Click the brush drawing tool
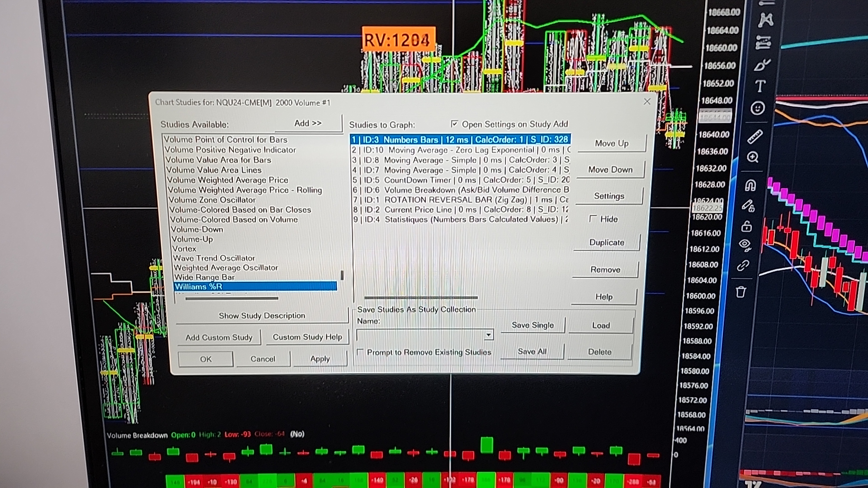Screen dimensions: 868x488 click(762, 66)
